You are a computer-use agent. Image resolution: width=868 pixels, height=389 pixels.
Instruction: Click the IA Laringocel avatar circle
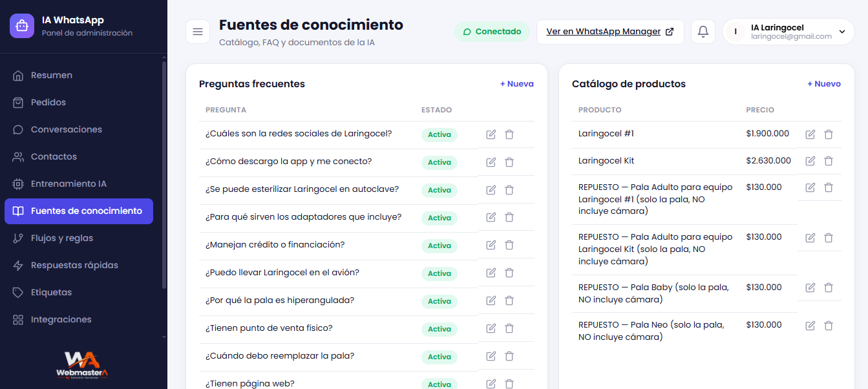pos(736,32)
